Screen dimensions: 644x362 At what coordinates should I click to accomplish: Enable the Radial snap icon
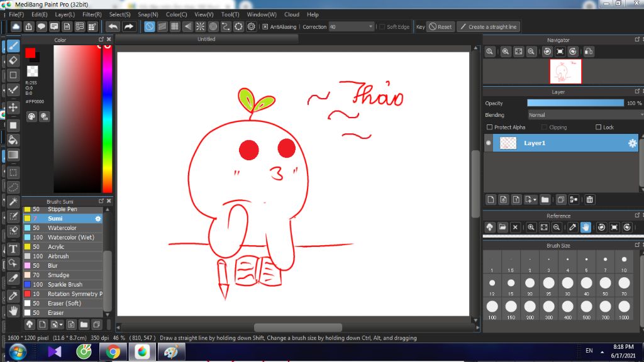[200, 26]
